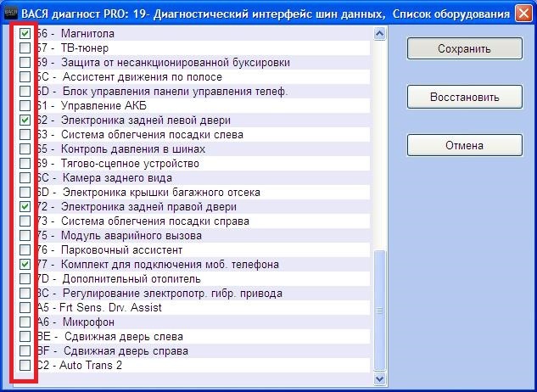Uncheck Комплект для подключения моб. телефона checkbox
The width and height of the screenshot is (537, 392).
pos(25,264)
